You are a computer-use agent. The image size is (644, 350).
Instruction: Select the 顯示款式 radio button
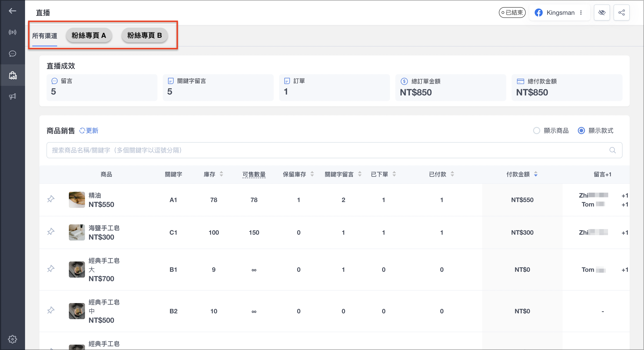point(581,131)
